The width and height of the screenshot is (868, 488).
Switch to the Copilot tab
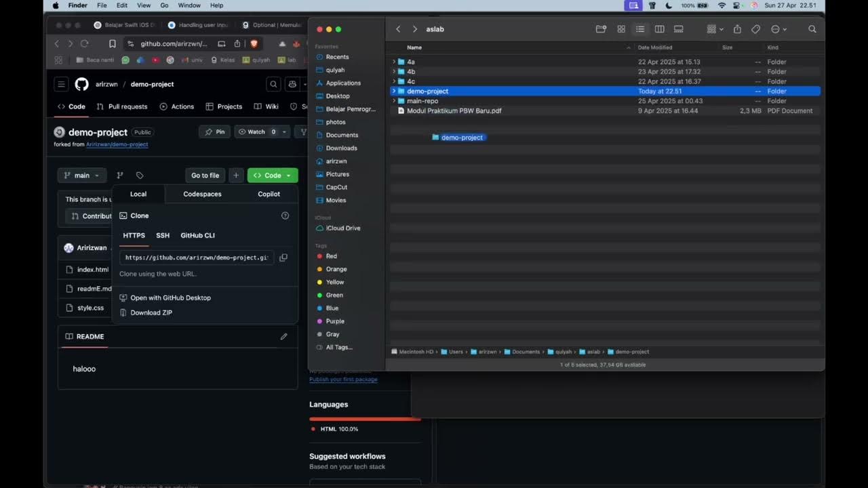coord(269,194)
